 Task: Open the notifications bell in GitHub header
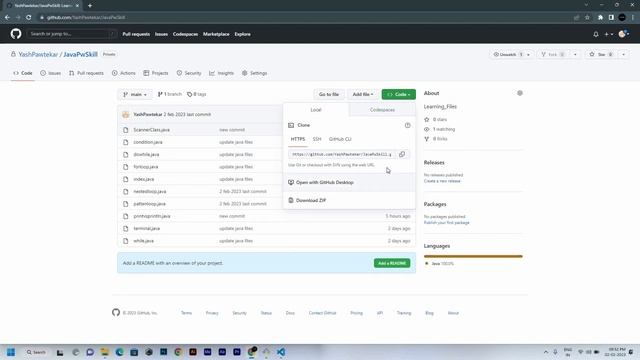[x=596, y=34]
